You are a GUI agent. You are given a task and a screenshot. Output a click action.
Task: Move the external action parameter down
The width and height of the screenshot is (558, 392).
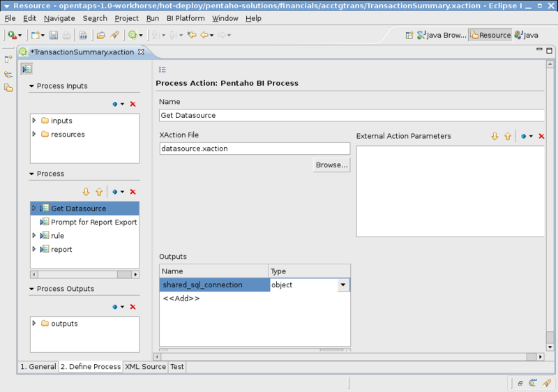495,136
